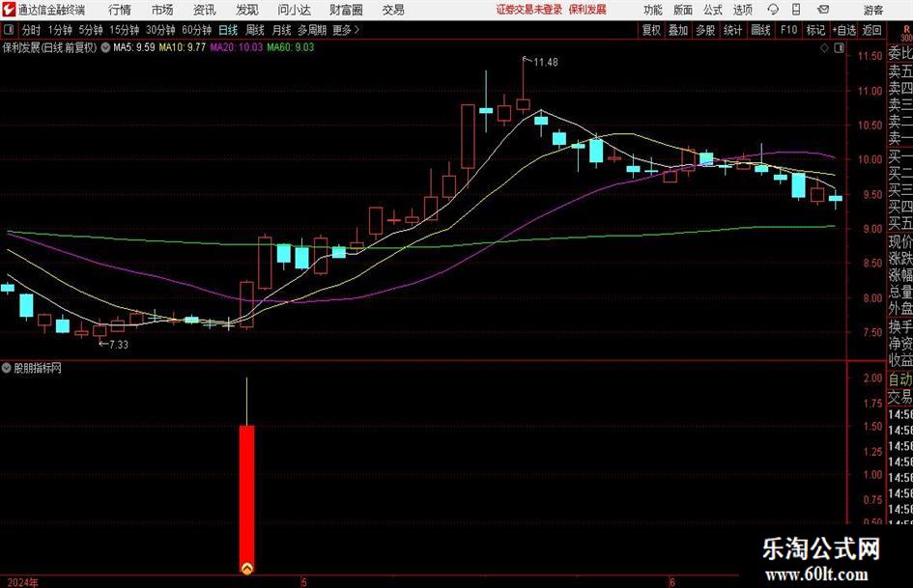913x588 pixels.
Task: Open the 财富圈 menu
Action: pyautogui.click(x=346, y=10)
